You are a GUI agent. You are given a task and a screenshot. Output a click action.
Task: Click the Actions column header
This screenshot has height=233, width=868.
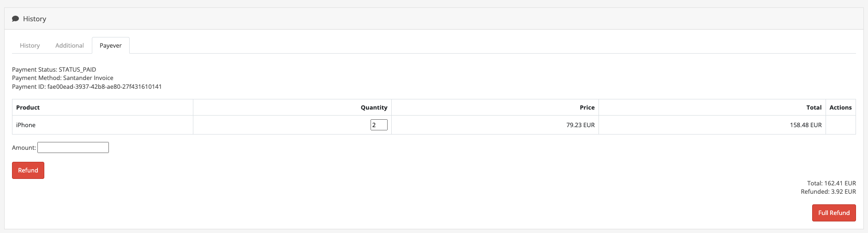(841, 107)
